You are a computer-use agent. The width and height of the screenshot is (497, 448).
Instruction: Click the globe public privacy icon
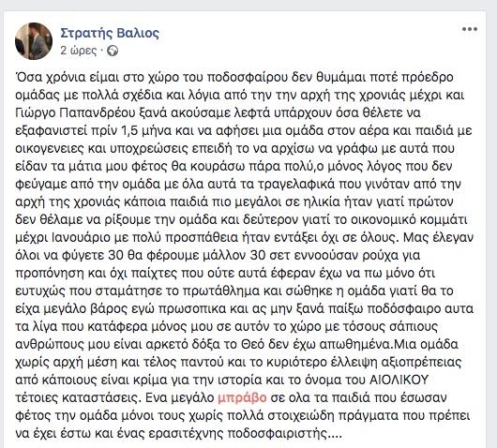pos(113,51)
